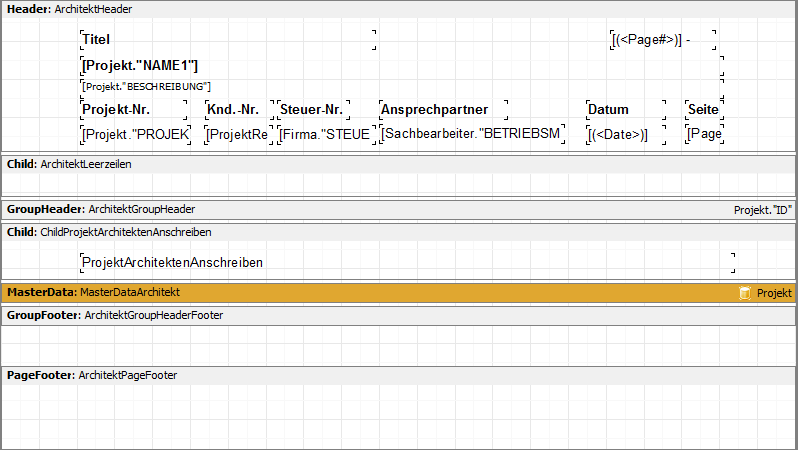The width and height of the screenshot is (798, 450).
Task: Click the Projekt datasource label
Action: click(x=774, y=293)
